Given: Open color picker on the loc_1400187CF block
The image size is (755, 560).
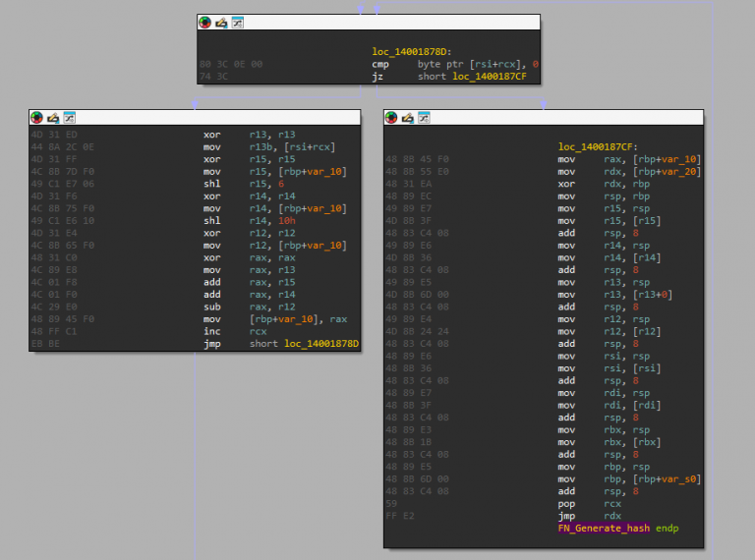Looking at the screenshot, I should coord(391,118).
